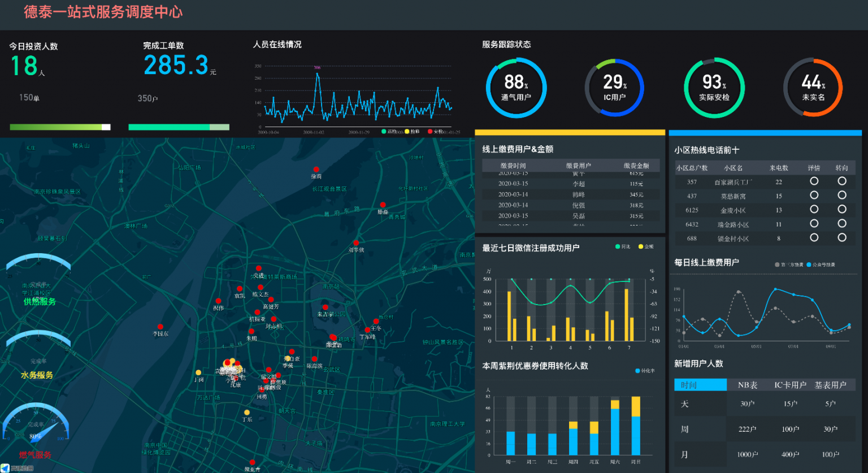Choose the 详情 circle in the 688 row
The width and height of the screenshot is (868, 473).
(x=814, y=237)
